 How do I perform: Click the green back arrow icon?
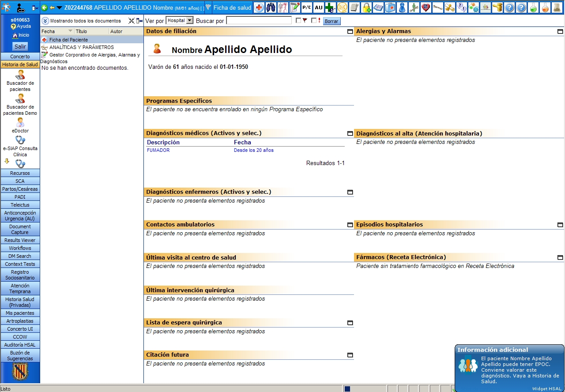[x=44, y=8]
